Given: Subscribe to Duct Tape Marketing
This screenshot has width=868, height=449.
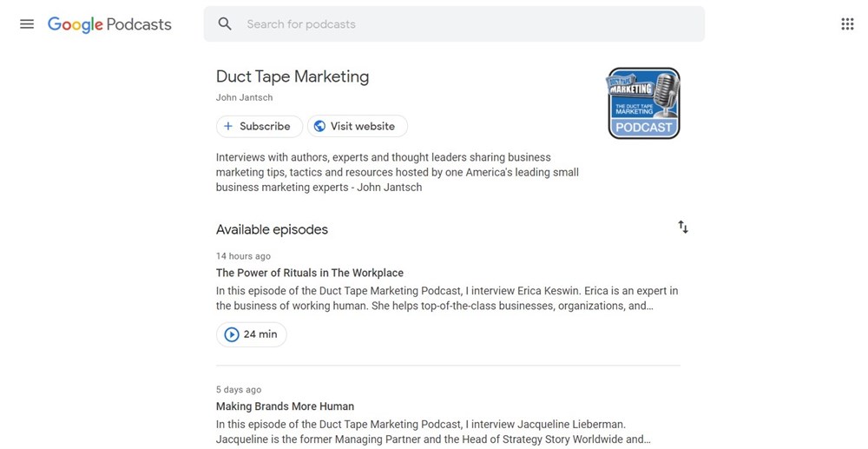Looking at the screenshot, I should tap(259, 126).
